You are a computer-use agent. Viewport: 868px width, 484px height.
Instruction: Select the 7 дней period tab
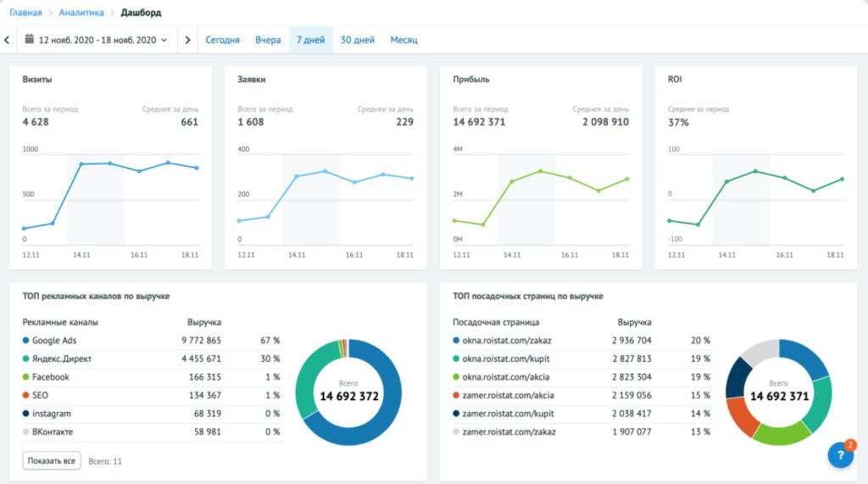310,40
